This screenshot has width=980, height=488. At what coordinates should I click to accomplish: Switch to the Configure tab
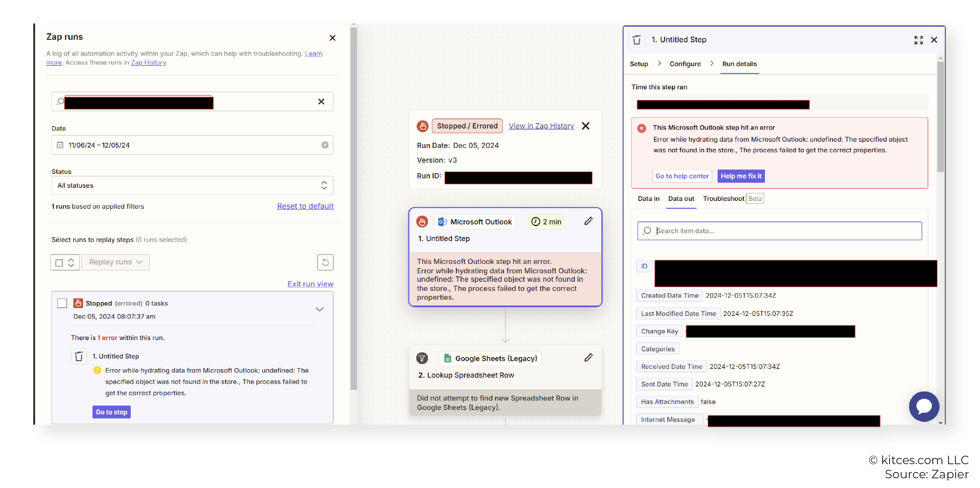[x=685, y=64]
